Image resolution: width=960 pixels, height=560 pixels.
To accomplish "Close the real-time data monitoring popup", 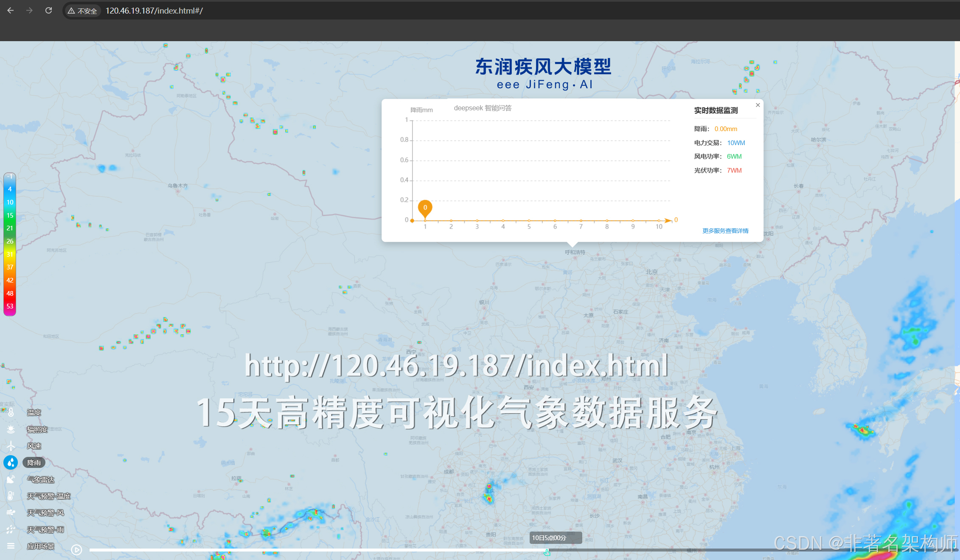I will [758, 105].
